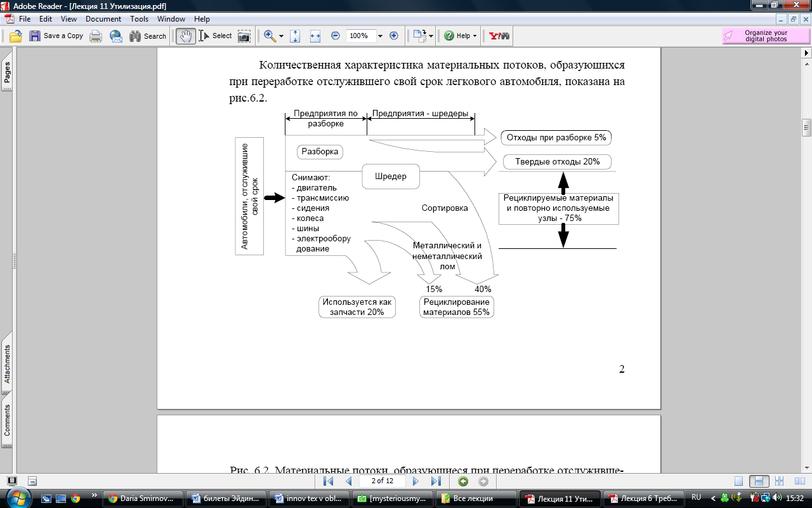Viewport: 812px width, 508px height.
Task: Open the zoom percentage dropdown arrow
Action: click(x=380, y=36)
